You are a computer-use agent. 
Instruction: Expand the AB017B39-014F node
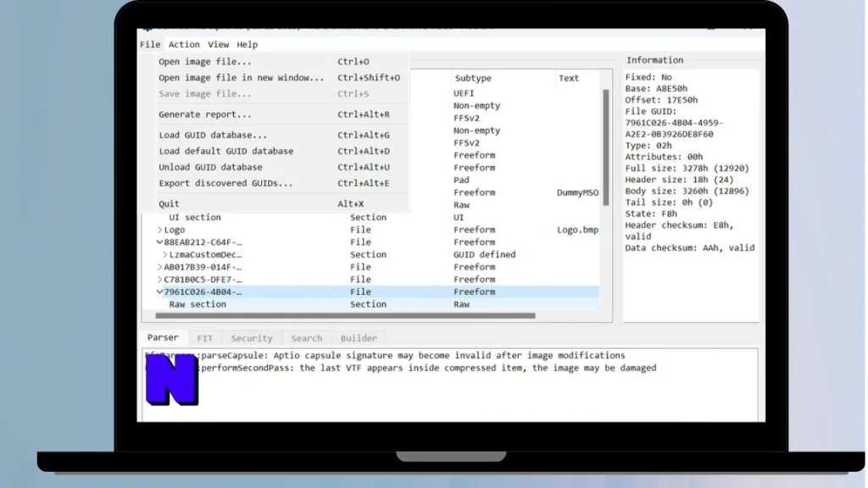click(x=159, y=267)
